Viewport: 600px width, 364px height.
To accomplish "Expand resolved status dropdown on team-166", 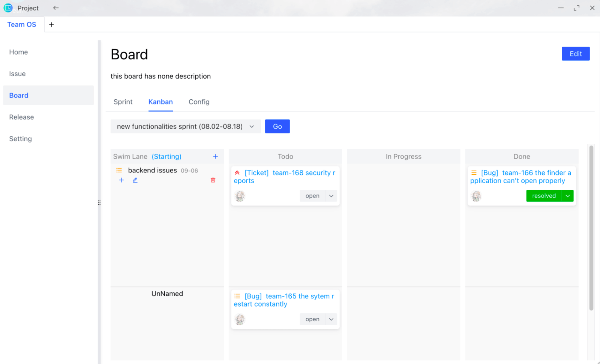I will click(x=567, y=196).
